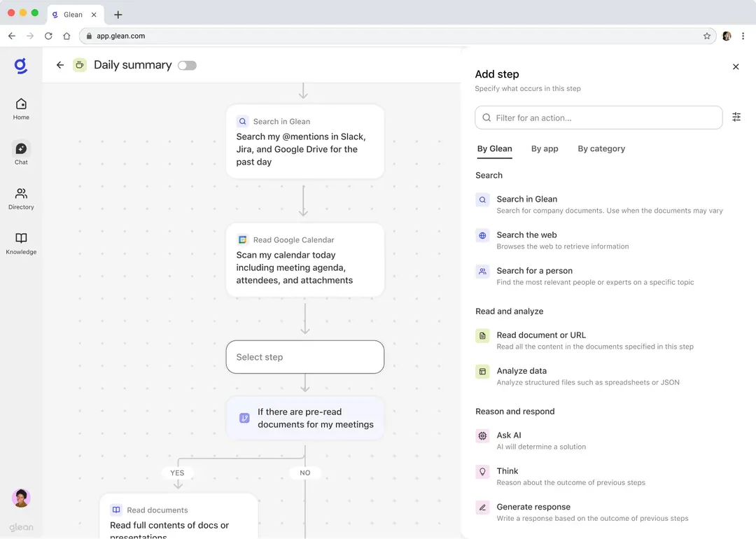Screen dimensions: 756x539
Task: Open Directory from the sidebar
Action: (x=21, y=199)
